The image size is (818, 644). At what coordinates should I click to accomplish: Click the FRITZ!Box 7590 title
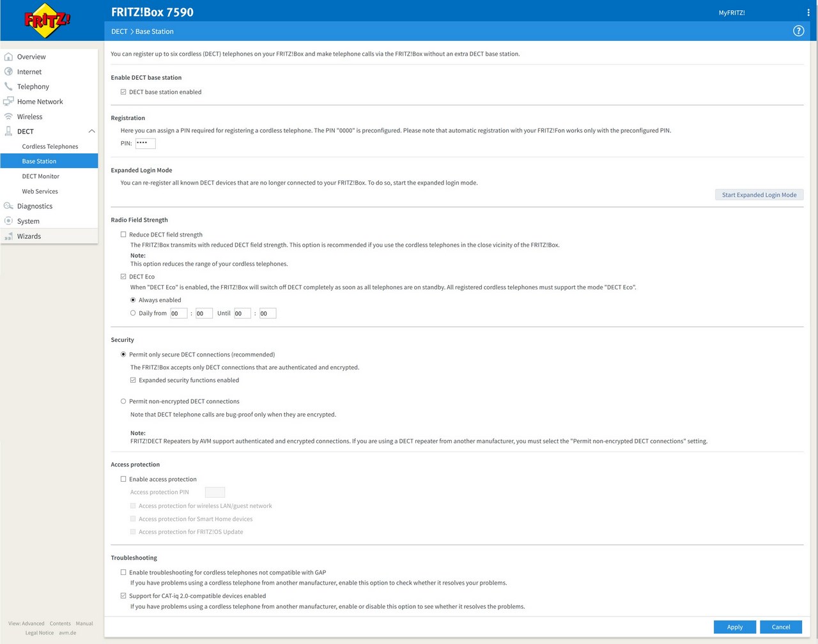(x=152, y=12)
